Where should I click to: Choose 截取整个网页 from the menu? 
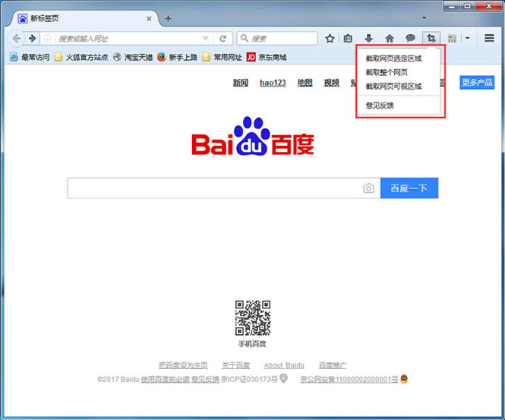coord(387,72)
